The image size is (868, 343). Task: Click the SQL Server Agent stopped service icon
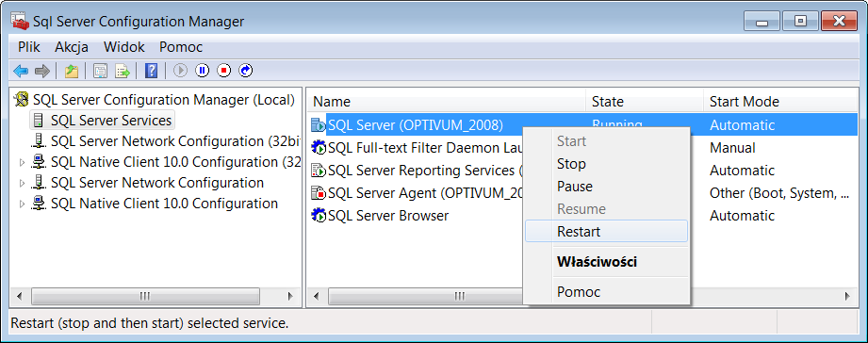pyautogui.click(x=319, y=193)
